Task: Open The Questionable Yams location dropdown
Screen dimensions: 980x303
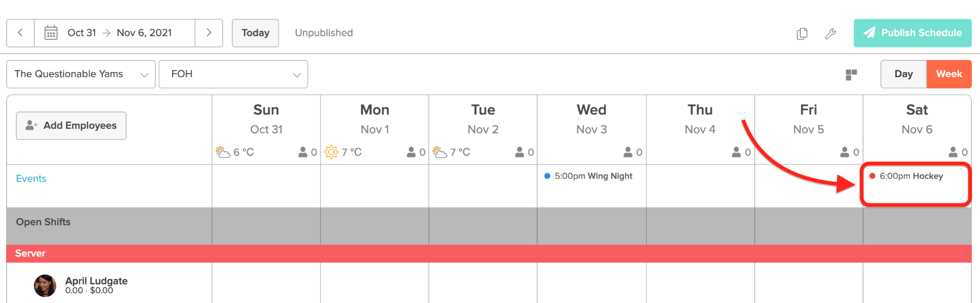Action: click(80, 74)
